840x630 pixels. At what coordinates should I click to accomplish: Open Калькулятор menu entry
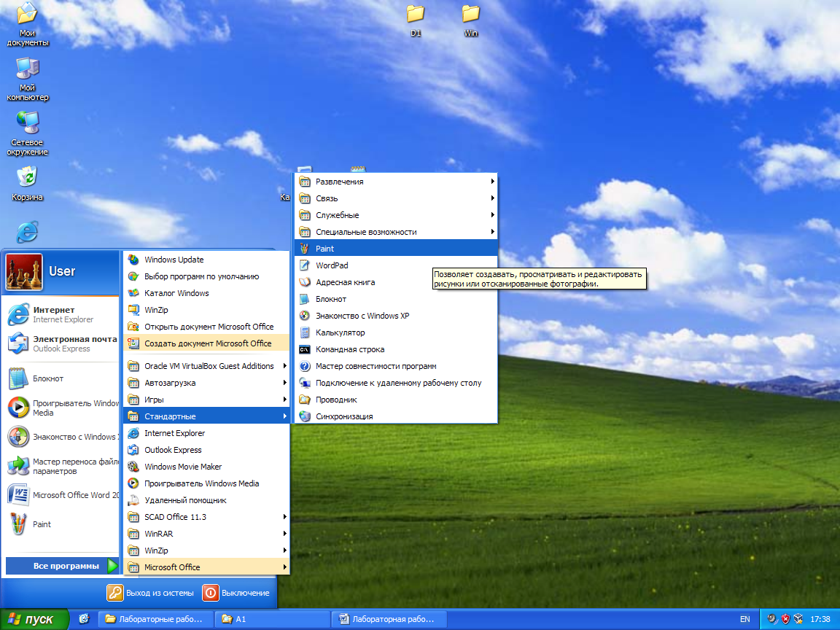coord(396,332)
